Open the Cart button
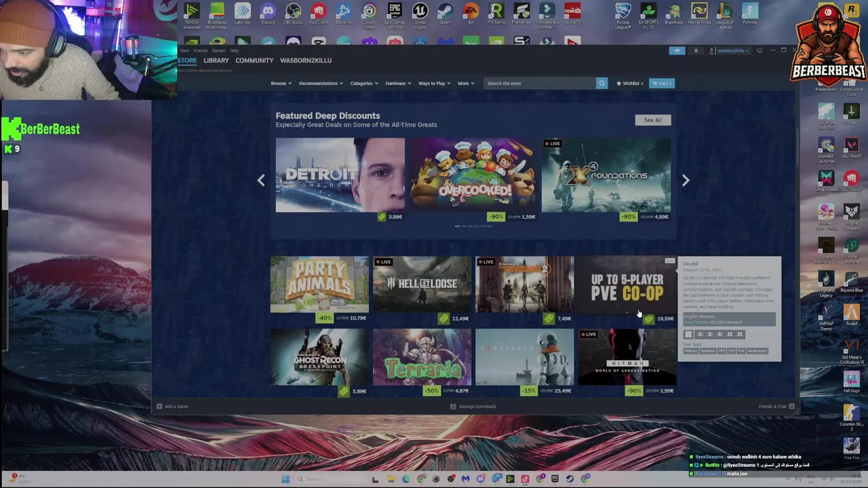The height and width of the screenshot is (488, 868). [661, 83]
